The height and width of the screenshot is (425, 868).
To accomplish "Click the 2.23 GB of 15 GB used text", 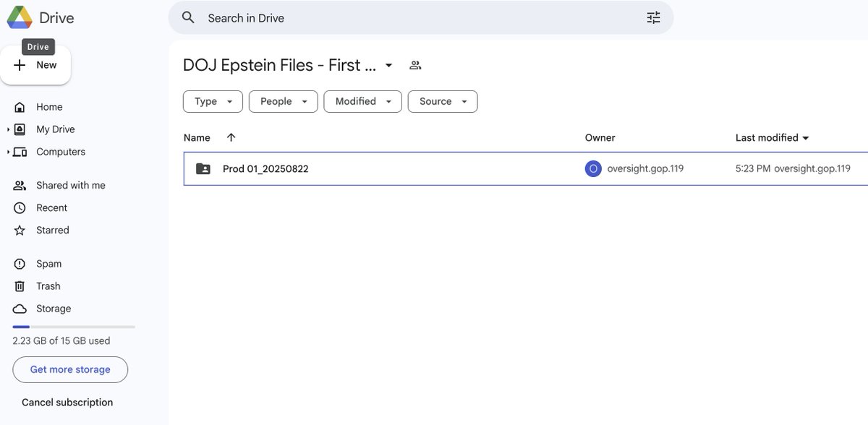I will click(61, 341).
